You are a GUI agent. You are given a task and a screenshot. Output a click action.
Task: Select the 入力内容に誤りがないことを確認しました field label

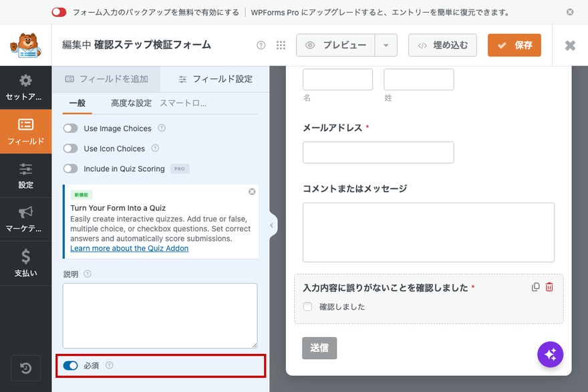[386, 288]
